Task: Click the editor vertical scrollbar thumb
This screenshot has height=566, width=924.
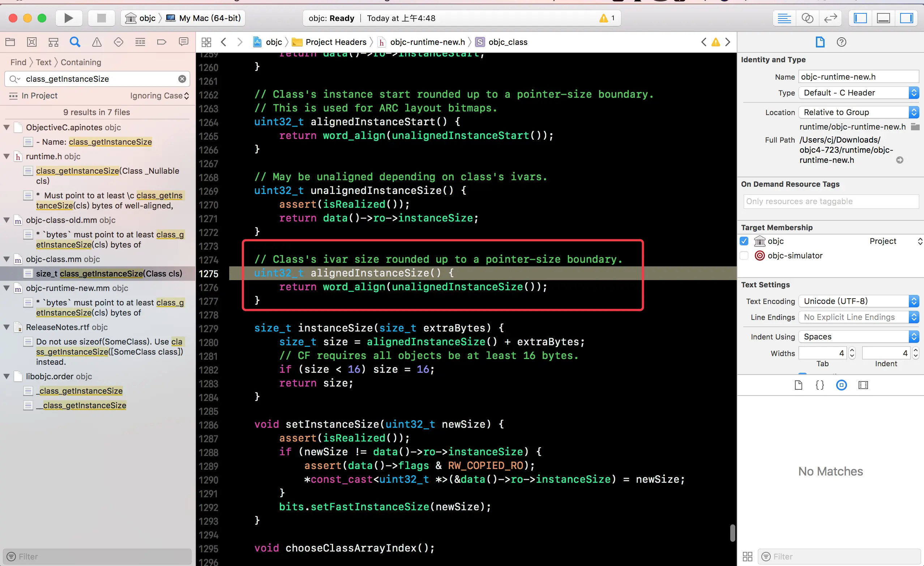Action: click(x=732, y=533)
